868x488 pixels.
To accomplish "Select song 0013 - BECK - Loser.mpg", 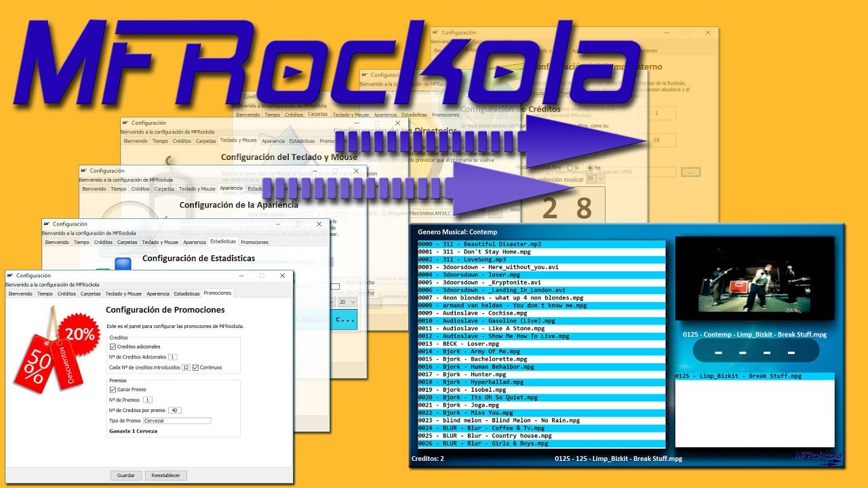I will pos(542,344).
